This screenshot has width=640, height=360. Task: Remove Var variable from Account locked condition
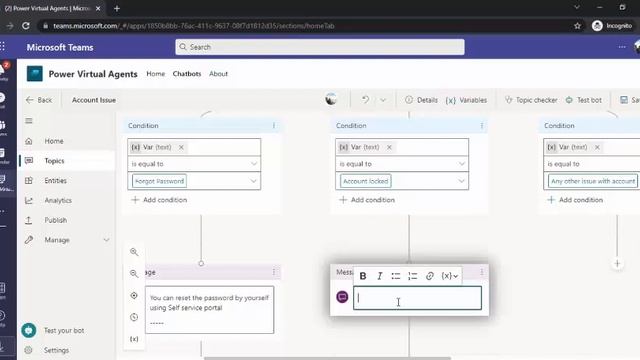click(x=389, y=147)
